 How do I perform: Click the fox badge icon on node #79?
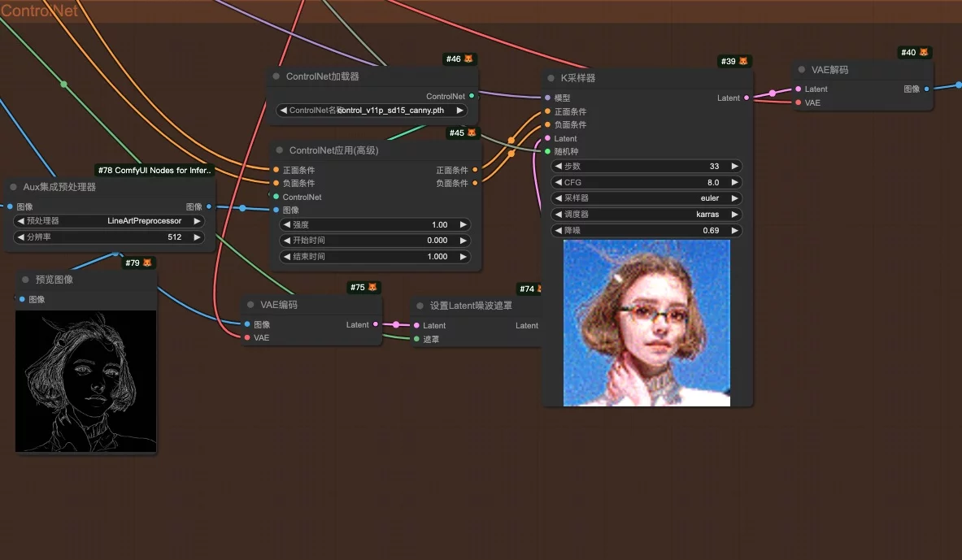147,263
